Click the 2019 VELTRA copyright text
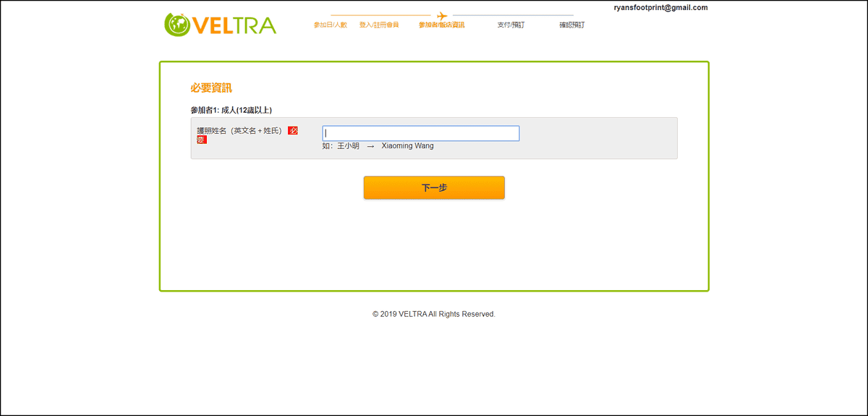 (x=434, y=314)
